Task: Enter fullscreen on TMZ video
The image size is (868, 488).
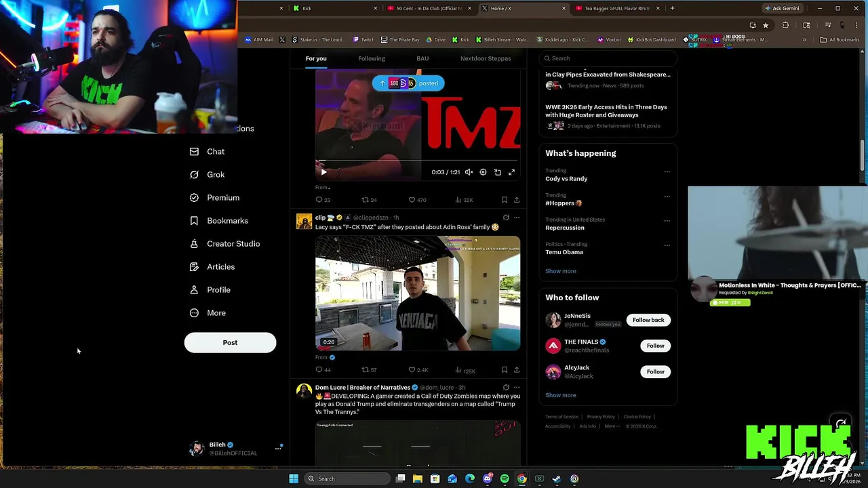Action: (511, 172)
